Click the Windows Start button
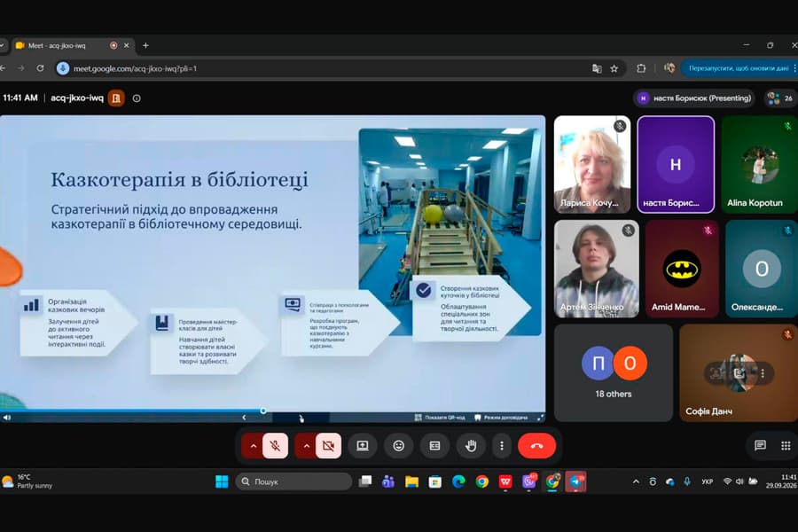The height and width of the screenshot is (532, 798). click(222, 481)
